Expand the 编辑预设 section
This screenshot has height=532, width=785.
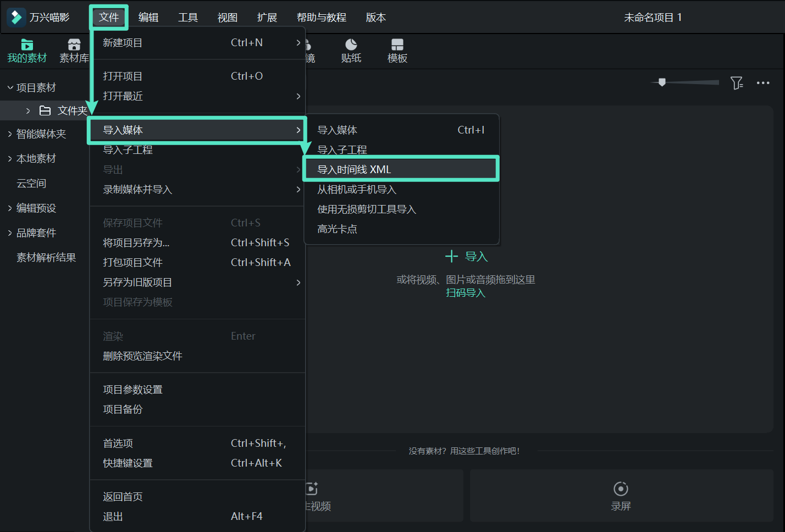(x=10, y=208)
